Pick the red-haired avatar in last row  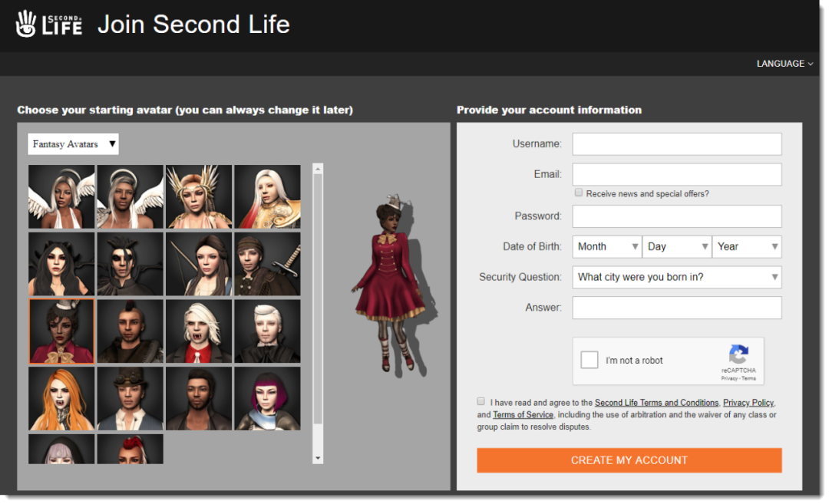130,449
